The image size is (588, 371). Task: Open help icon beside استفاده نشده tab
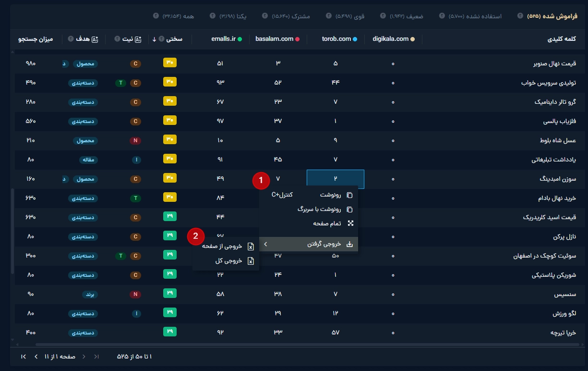(x=442, y=16)
